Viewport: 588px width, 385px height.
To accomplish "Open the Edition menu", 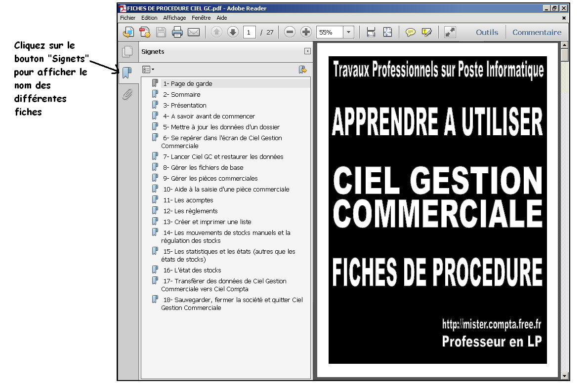I will click(x=149, y=18).
